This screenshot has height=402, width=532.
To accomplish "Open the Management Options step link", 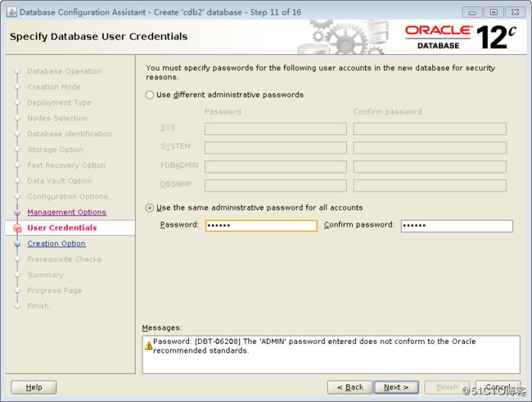I will (x=67, y=212).
